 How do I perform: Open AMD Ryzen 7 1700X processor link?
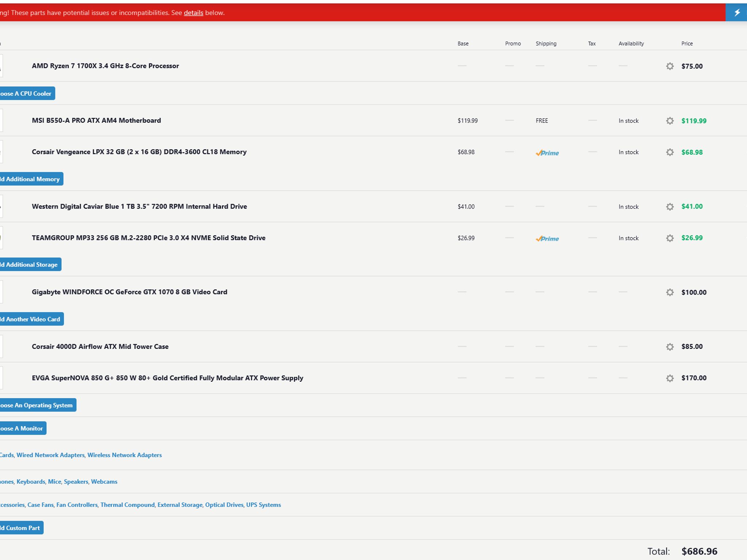[x=105, y=66]
